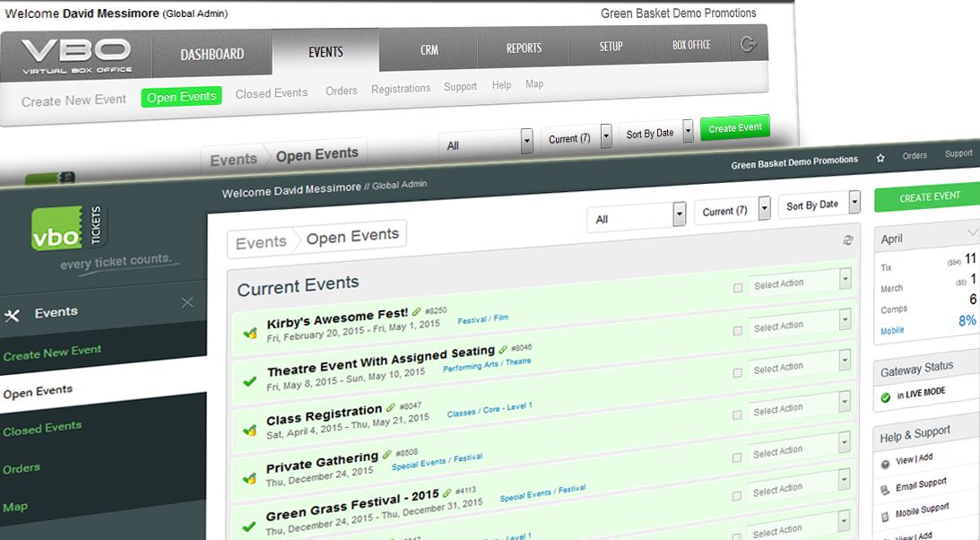Click the star favorite icon in the top bar
This screenshot has height=540, width=980.
(880, 158)
